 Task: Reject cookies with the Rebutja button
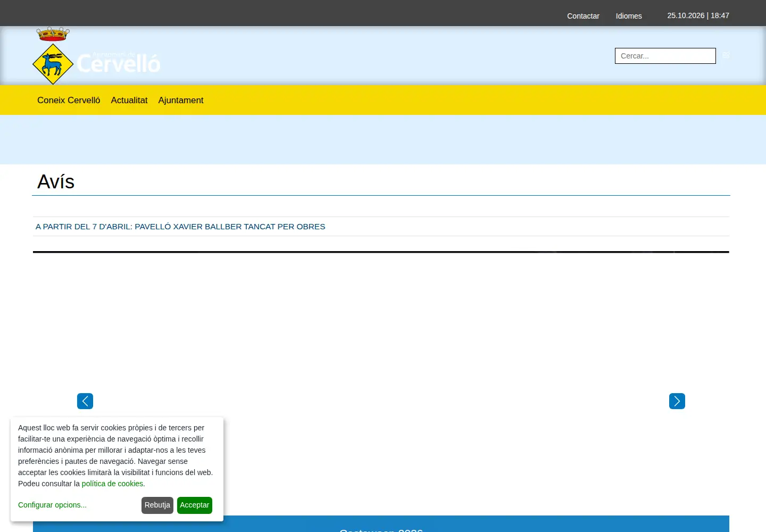[x=157, y=505]
